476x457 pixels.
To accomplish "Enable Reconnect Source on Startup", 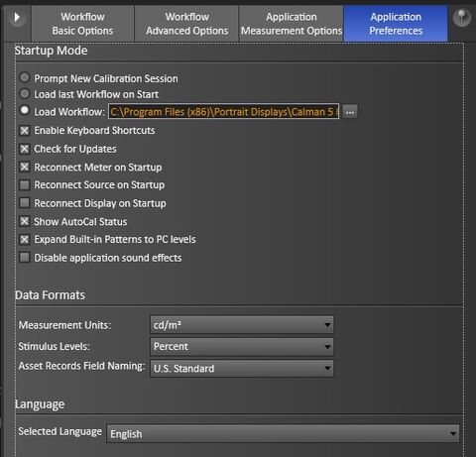I will click(25, 185).
